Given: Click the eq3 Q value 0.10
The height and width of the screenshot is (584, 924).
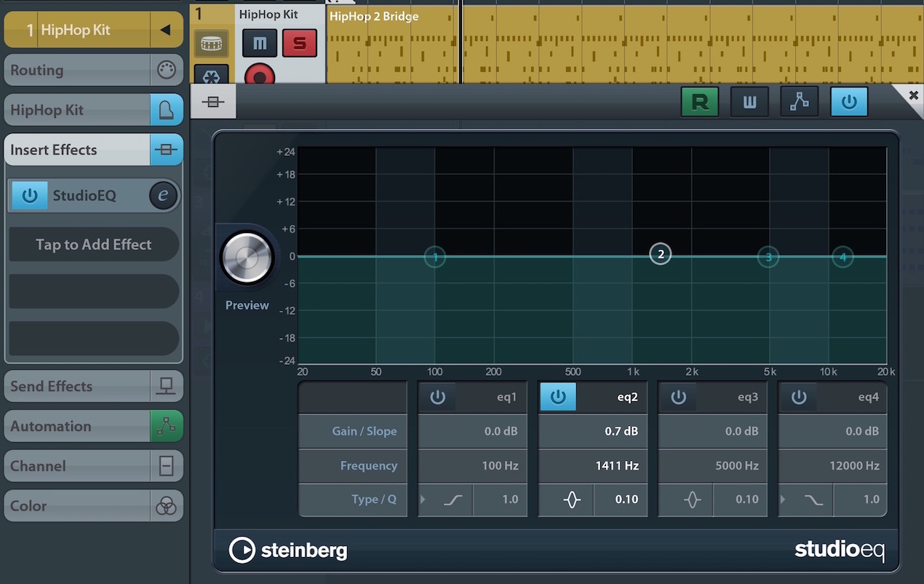Looking at the screenshot, I should 741,500.
